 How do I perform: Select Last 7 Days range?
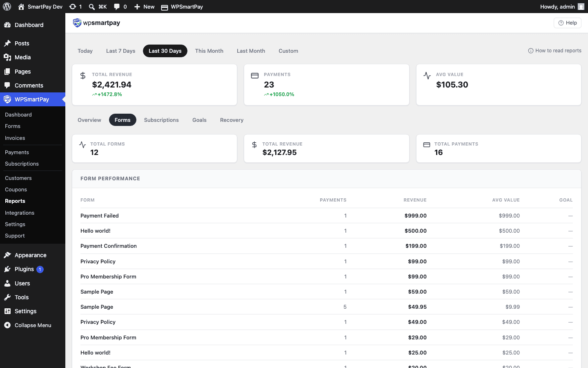pos(121,51)
